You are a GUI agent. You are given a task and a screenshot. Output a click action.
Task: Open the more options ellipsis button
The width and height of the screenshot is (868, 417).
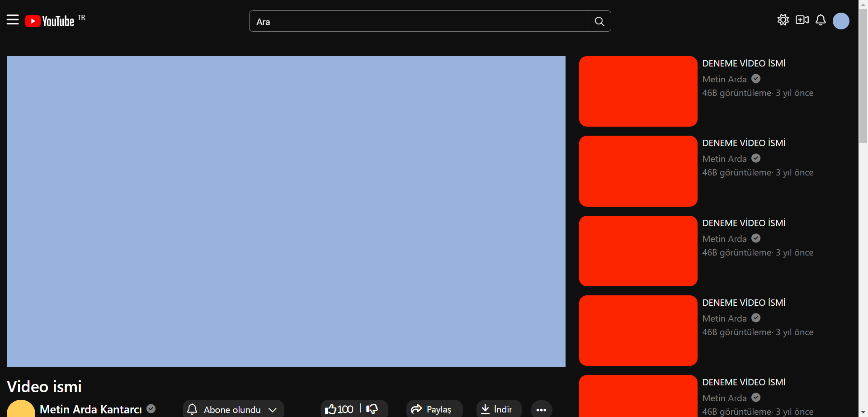(541, 409)
